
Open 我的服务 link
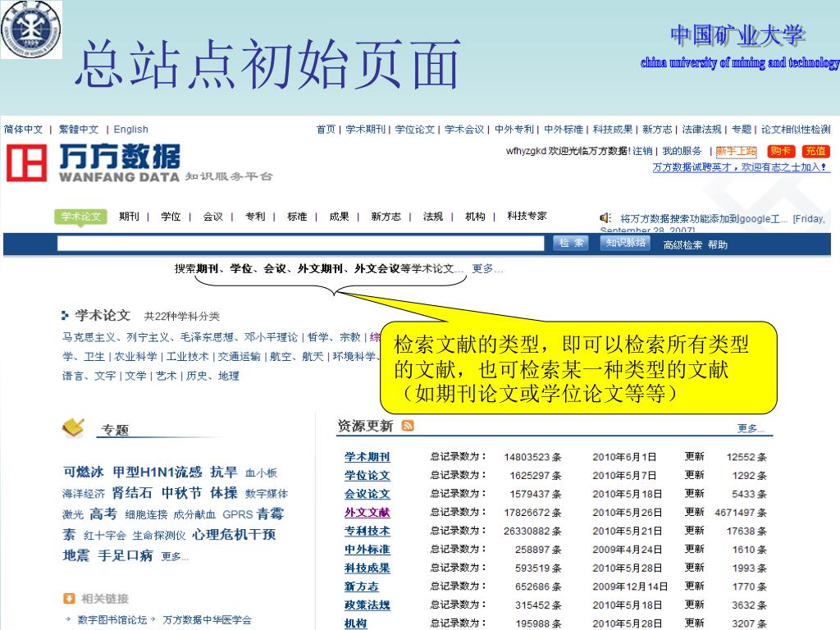682,151
